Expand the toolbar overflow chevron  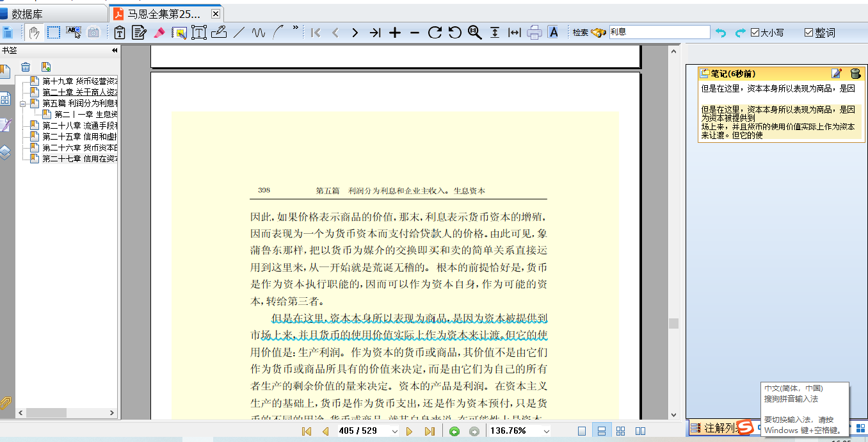(295, 28)
